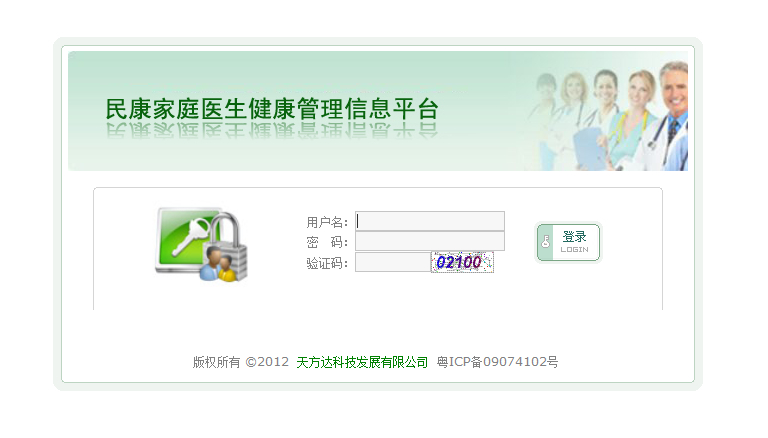This screenshot has height=438, width=768.
Task: Open the 天方达科技发展有限公司 company link
Action: tap(362, 362)
